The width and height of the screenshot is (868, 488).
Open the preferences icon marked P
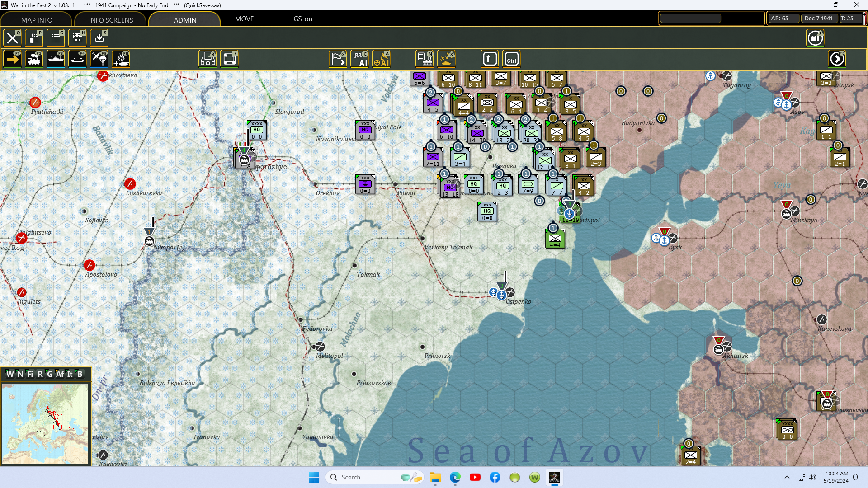tap(34, 38)
